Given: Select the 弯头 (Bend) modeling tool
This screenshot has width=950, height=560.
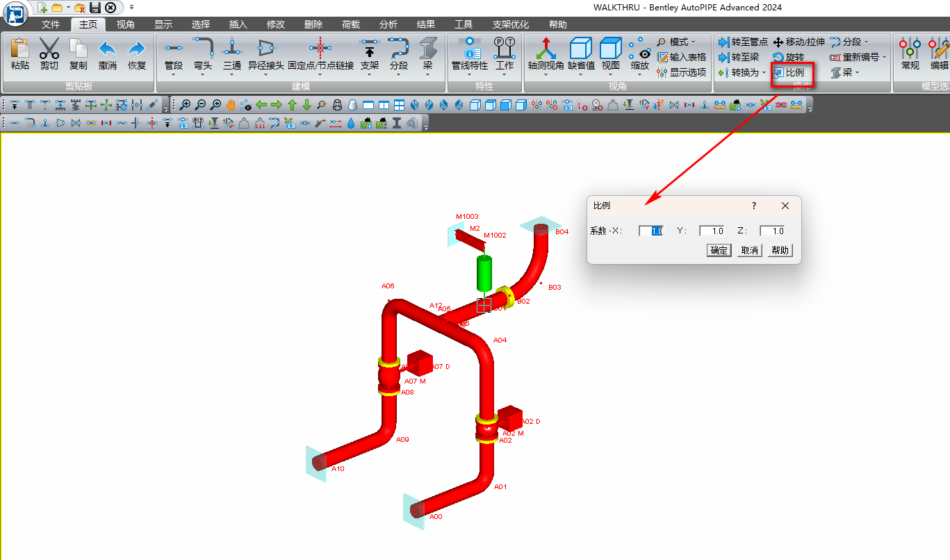Looking at the screenshot, I should [x=202, y=49].
